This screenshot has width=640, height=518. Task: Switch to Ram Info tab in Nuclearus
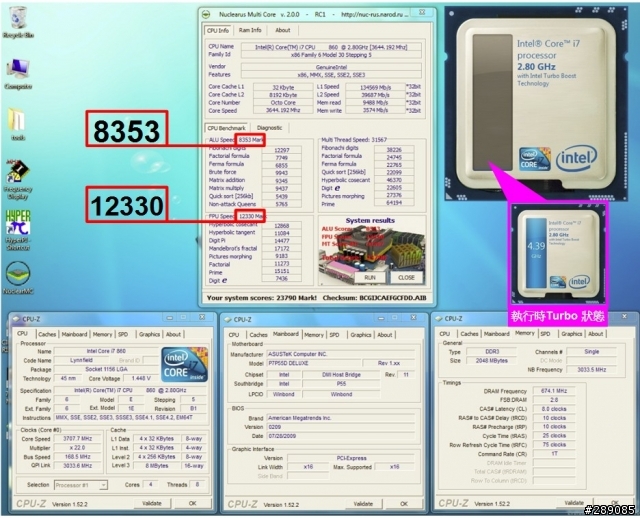point(250,30)
